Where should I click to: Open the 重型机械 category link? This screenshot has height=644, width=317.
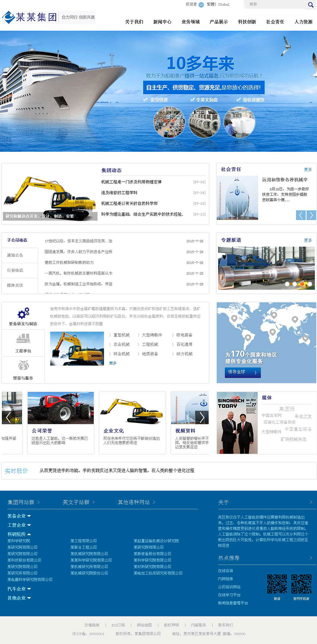[122, 335]
